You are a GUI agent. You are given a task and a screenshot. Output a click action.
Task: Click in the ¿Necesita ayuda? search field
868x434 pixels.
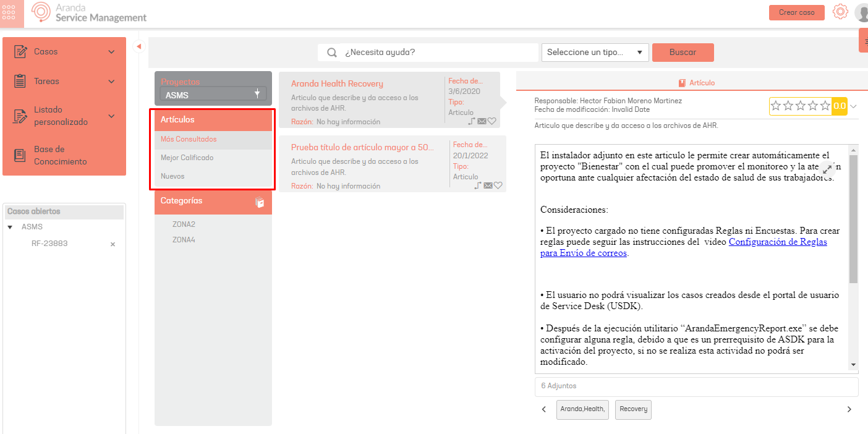pyautogui.click(x=440, y=53)
